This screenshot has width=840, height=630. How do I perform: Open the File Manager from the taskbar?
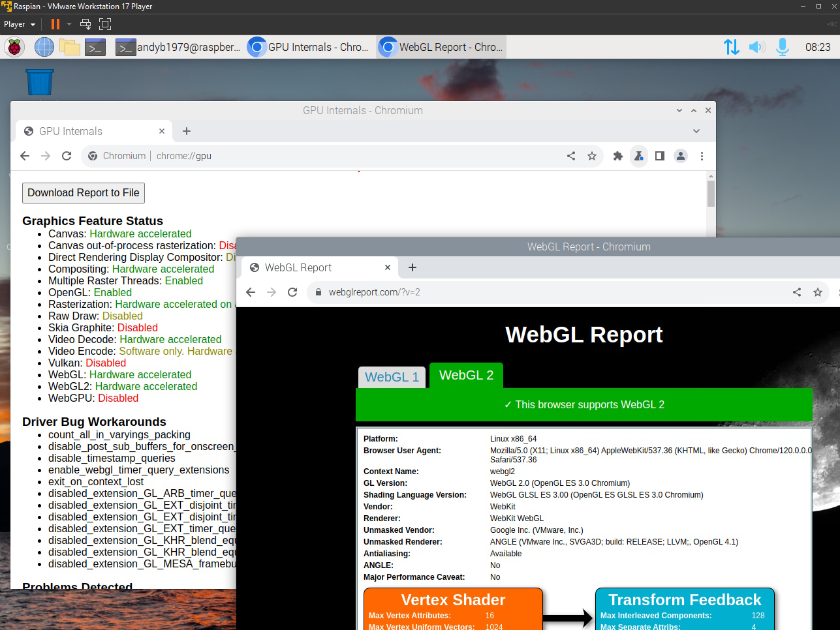(70, 46)
